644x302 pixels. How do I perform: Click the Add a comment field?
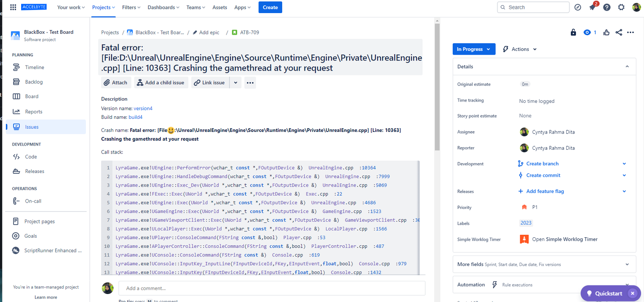pos(272,288)
